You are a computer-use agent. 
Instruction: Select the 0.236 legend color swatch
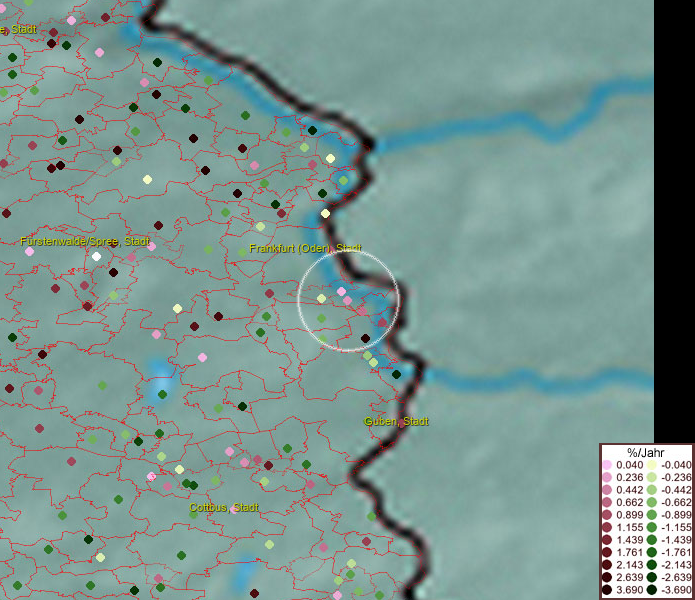pyautogui.click(x=607, y=477)
